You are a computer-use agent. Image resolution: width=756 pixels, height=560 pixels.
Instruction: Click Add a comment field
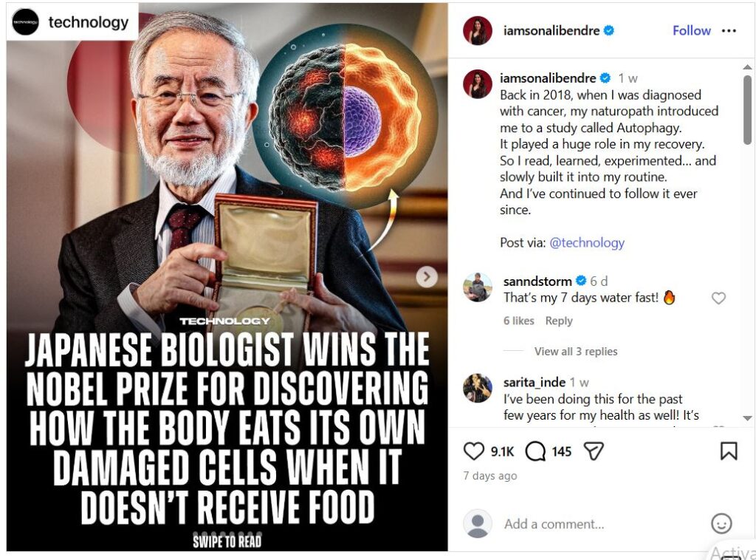tap(602, 524)
